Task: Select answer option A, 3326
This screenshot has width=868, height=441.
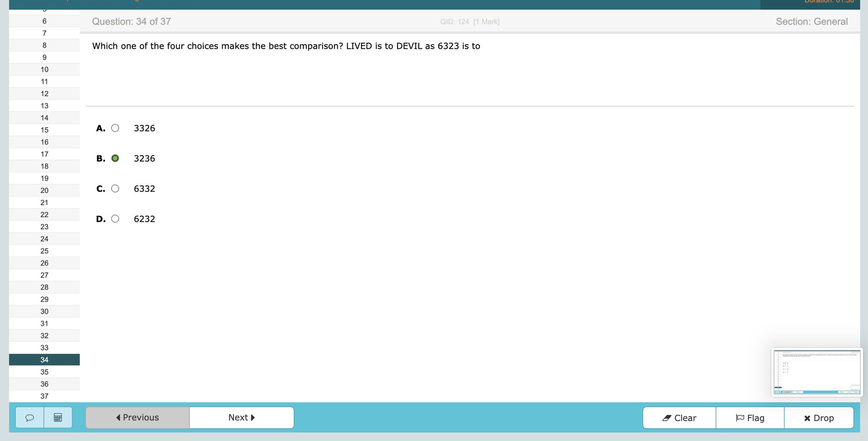Action: click(x=115, y=128)
